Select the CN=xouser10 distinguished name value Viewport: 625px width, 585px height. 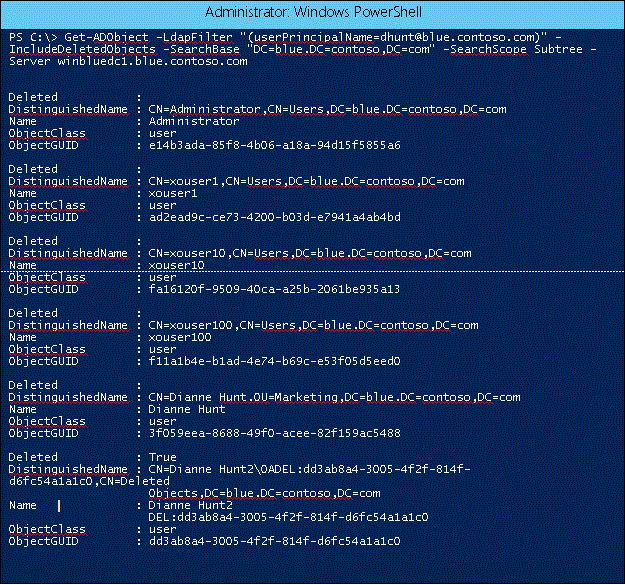tap(310, 253)
